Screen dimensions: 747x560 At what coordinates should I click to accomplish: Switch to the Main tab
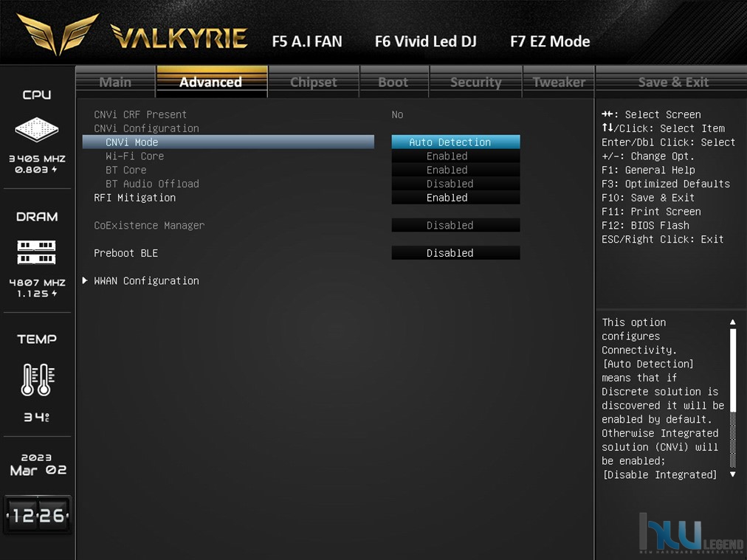click(115, 82)
